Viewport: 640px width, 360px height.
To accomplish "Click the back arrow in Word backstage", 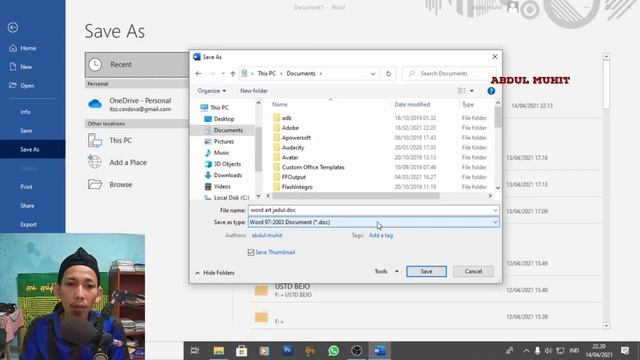I will tap(13, 27).
